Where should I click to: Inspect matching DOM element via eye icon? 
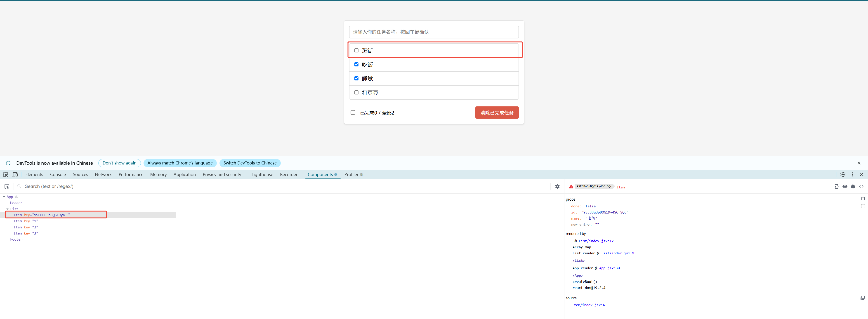[845, 186]
